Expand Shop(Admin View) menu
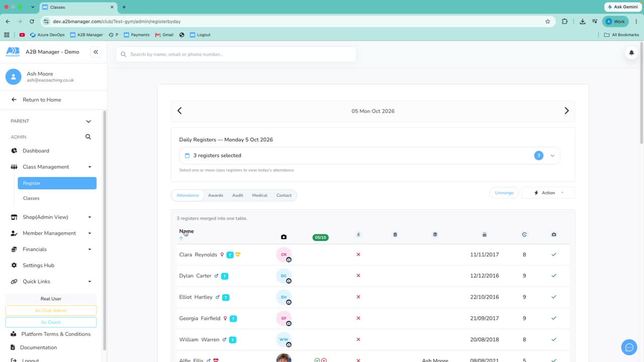644x362 pixels. (51, 217)
